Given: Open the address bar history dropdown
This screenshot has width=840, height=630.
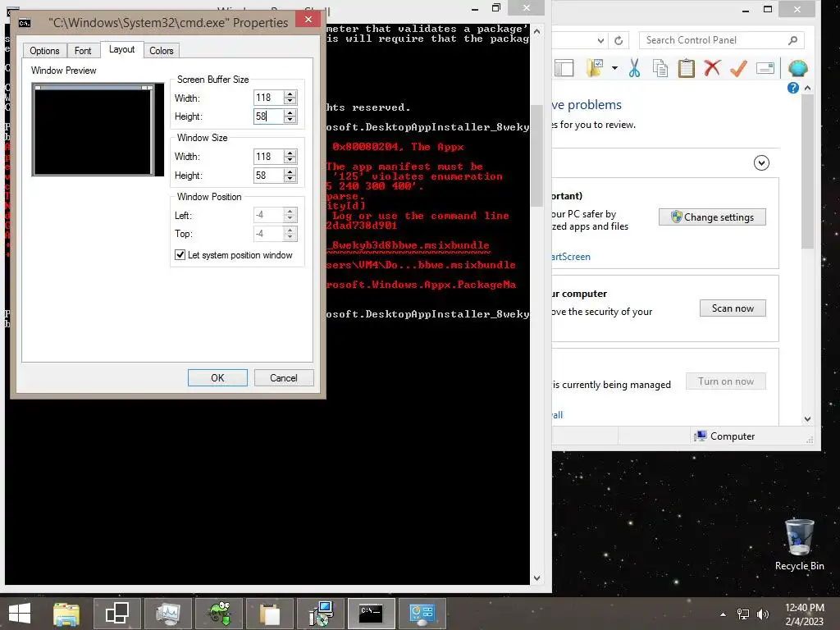Looking at the screenshot, I should point(600,40).
